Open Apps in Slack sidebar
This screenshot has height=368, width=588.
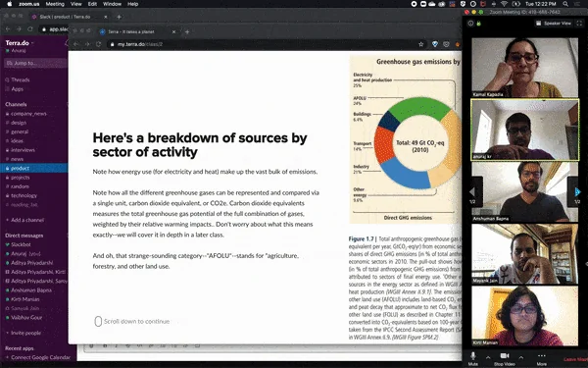(18, 89)
